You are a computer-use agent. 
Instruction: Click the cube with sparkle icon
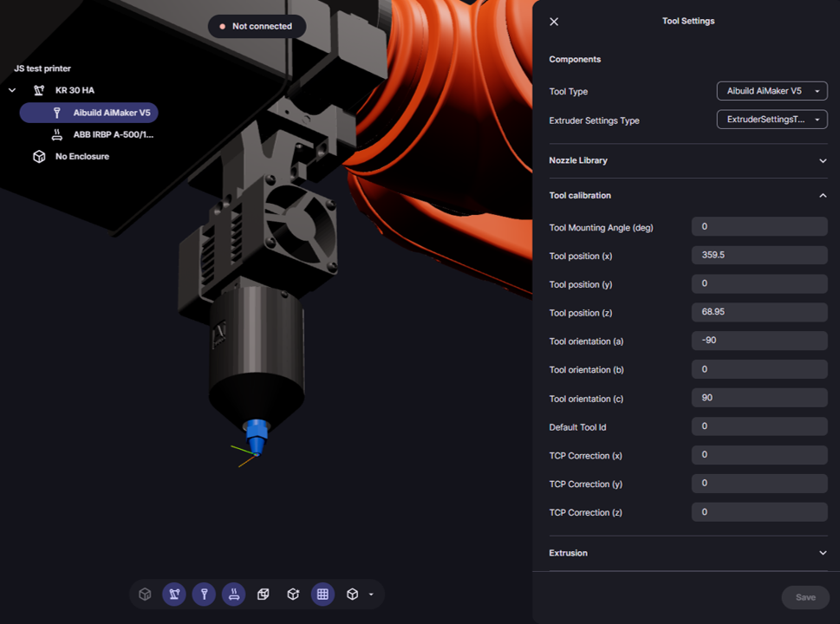[x=293, y=595]
